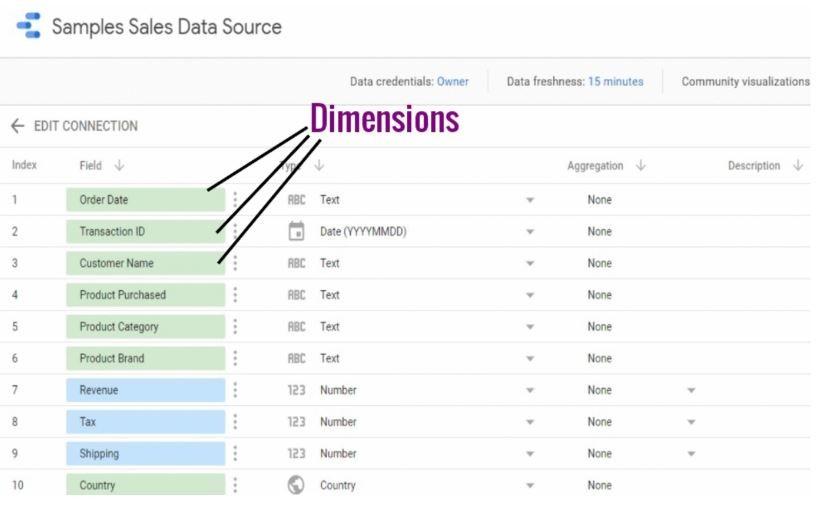Open the three-dot menu for Transaction ID
Image resolution: width=822 pixels, height=508 pixels.
pos(235,231)
